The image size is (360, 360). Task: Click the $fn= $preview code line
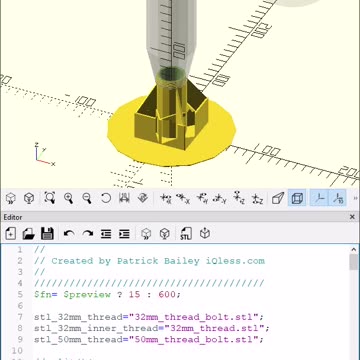click(107, 295)
